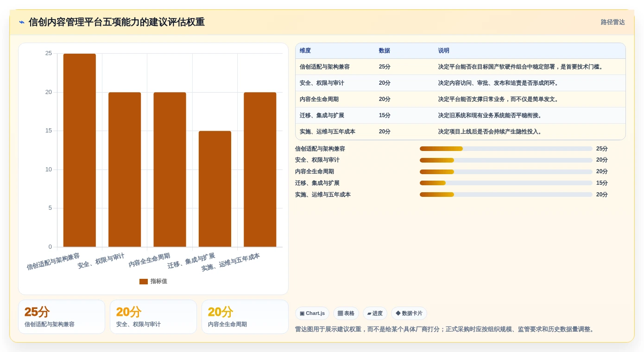Click the 实施、运维与五年成本 progress bar
Image resolution: width=644 pixels, height=352 pixels.
tap(506, 195)
